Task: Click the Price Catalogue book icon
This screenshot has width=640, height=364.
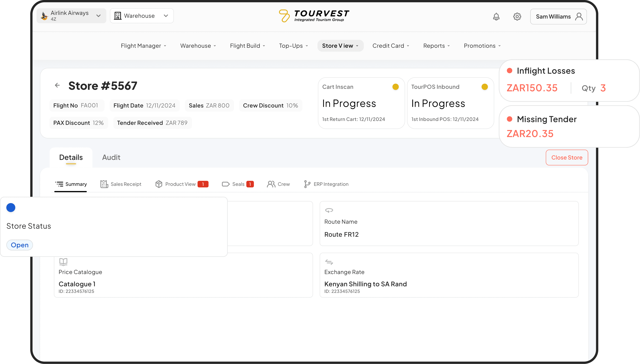Action: click(63, 262)
